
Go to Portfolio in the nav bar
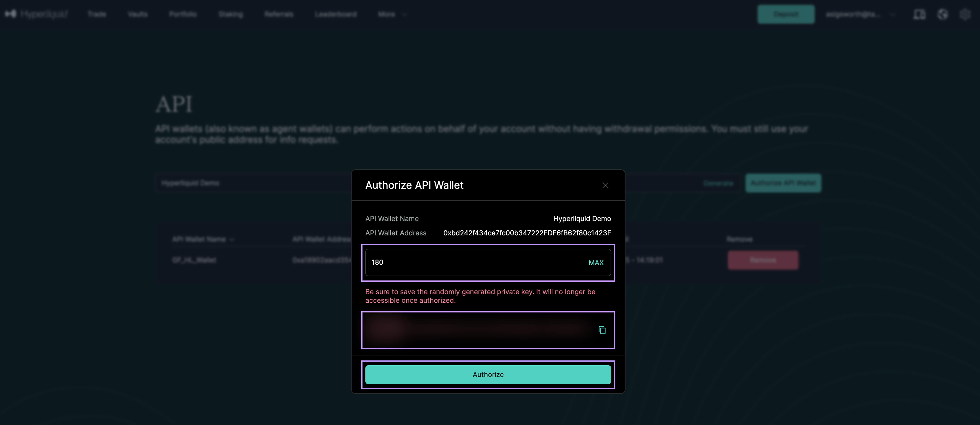183,14
